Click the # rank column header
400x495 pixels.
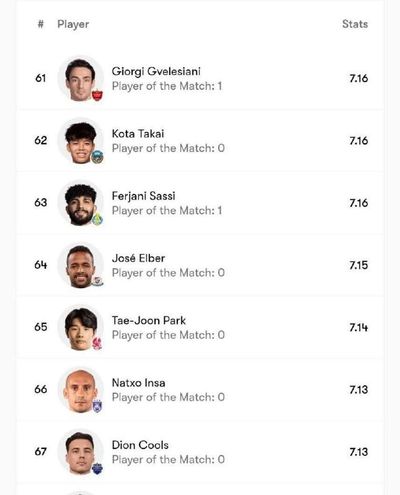pos(41,24)
